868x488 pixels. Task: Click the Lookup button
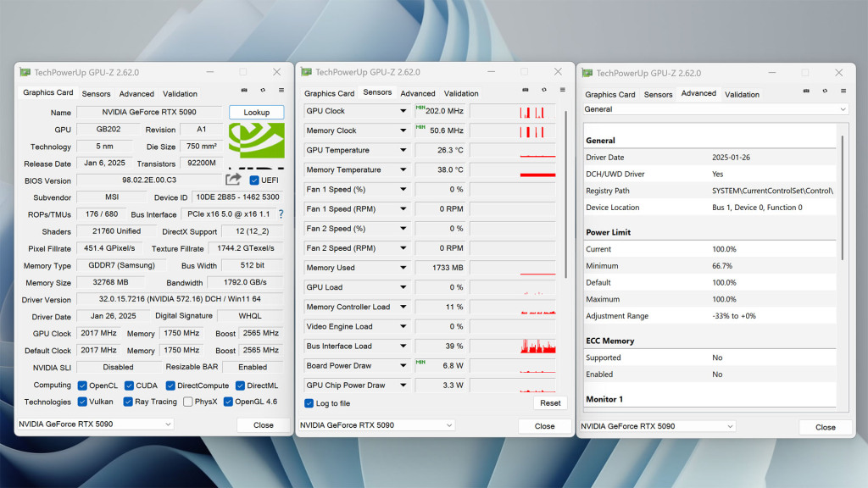click(256, 112)
